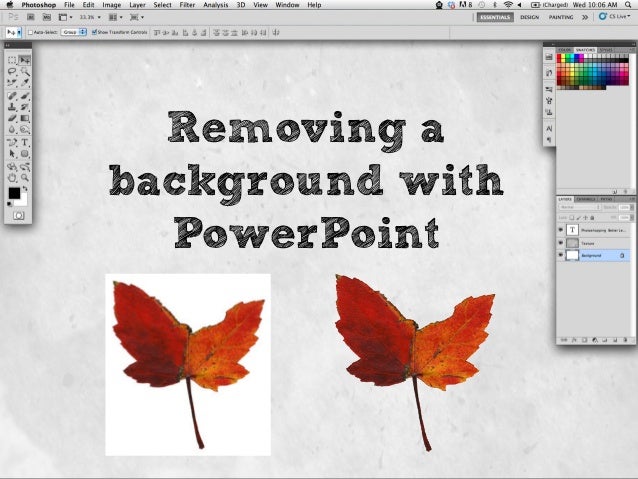
Task: Show more workspaces with double chevron
Action: (x=585, y=17)
